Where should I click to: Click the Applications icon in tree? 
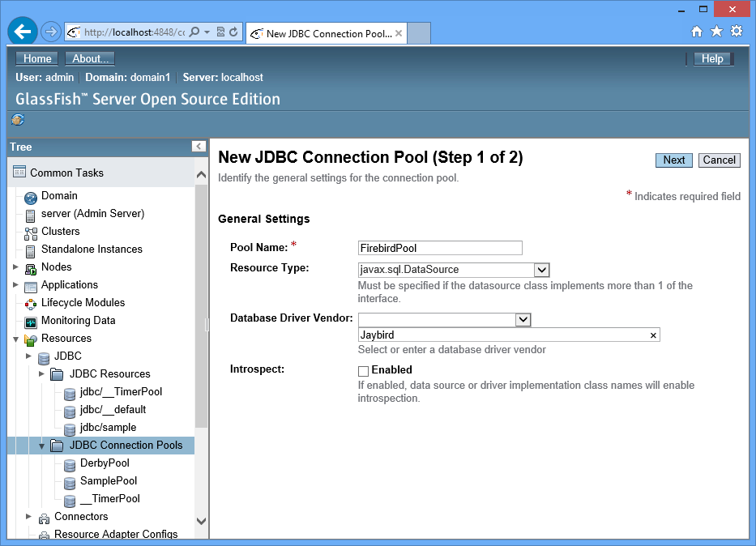pyautogui.click(x=30, y=288)
